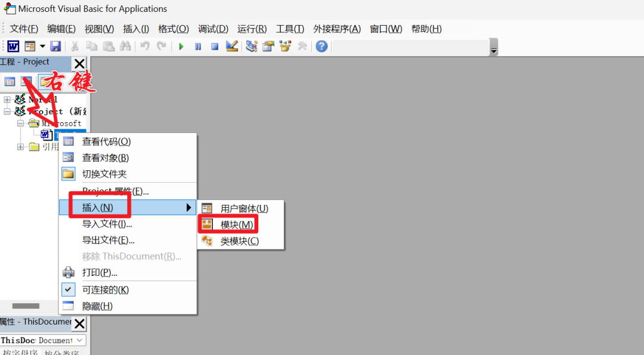
Task: Open the 帮助(H) menu
Action: point(426,29)
